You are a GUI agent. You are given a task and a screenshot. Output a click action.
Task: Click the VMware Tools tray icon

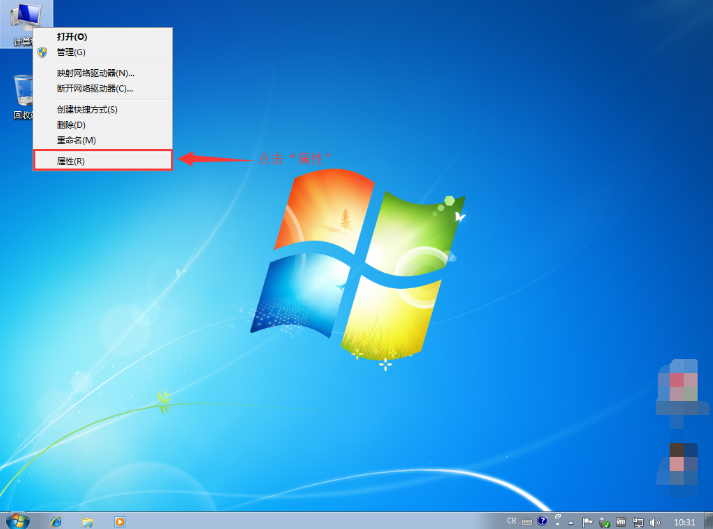pyautogui.click(x=621, y=522)
